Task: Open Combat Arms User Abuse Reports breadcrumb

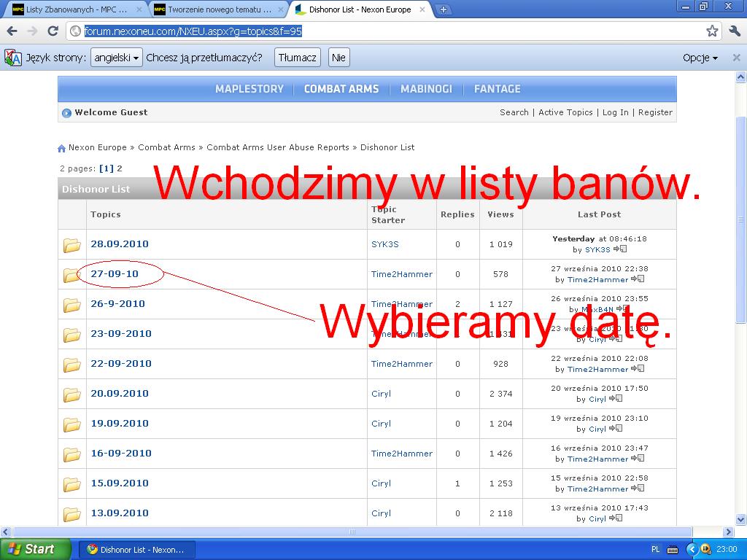Action: point(278,147)
